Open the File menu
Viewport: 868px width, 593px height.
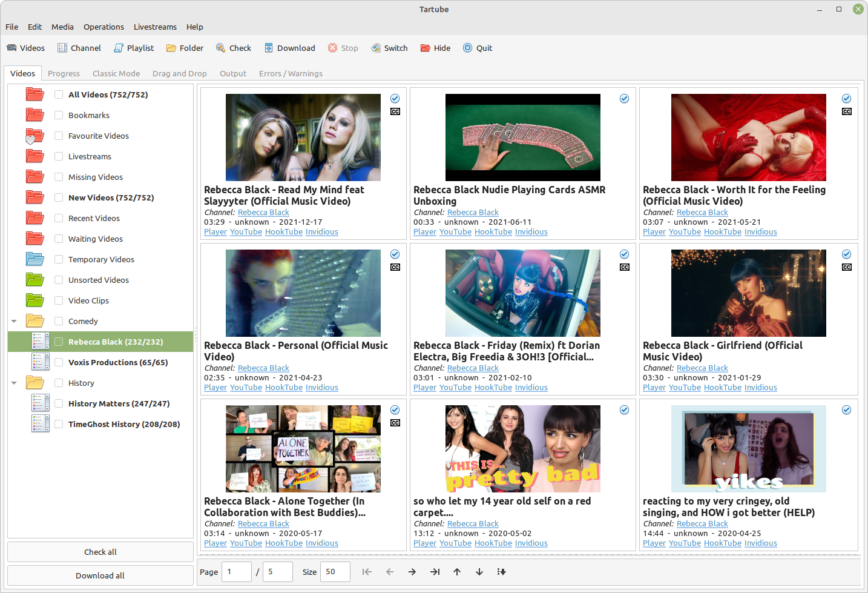[x=12, y=27]
